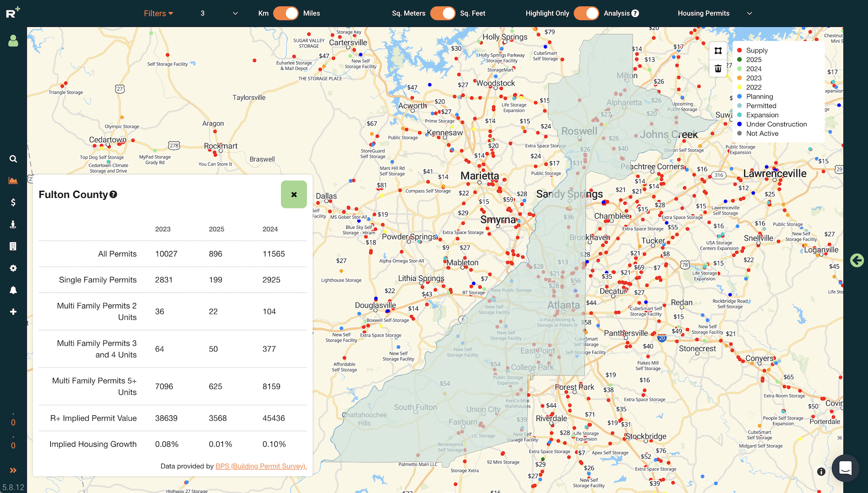Click the trash delete shape icon
The width and height of the screenshot is (868, 493).
pyautogui.click(x=718, y=69)
